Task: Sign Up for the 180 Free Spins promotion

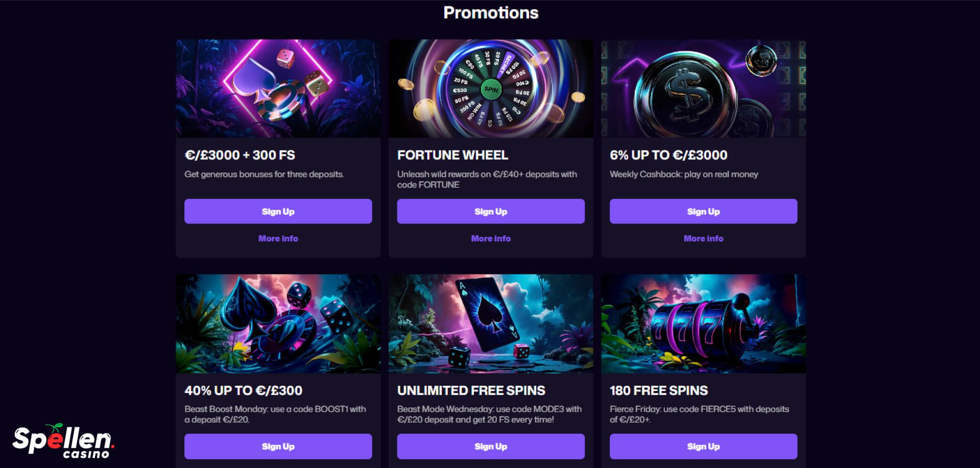Action: tap(703, 446)
